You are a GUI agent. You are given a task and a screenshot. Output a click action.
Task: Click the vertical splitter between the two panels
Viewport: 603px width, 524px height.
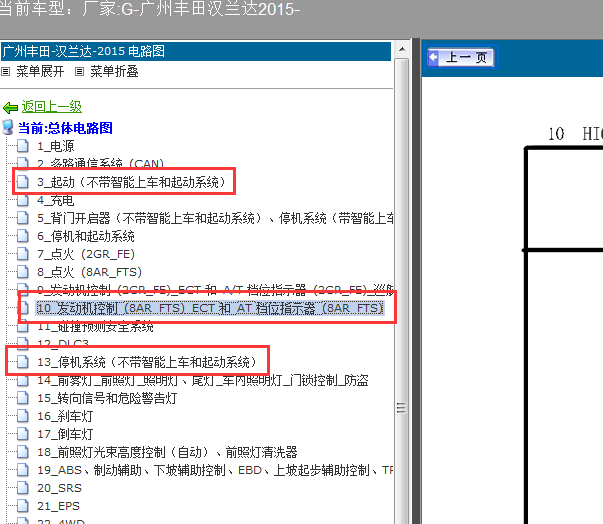416,281
